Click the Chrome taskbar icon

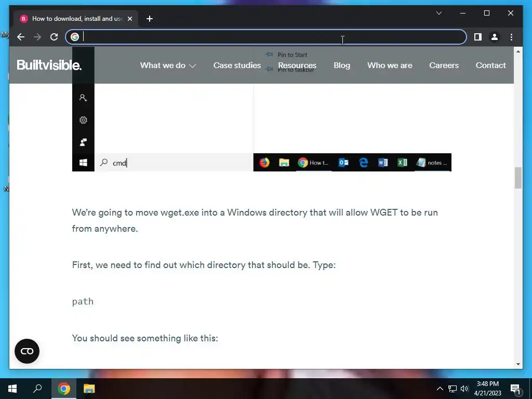coord(63,389)
